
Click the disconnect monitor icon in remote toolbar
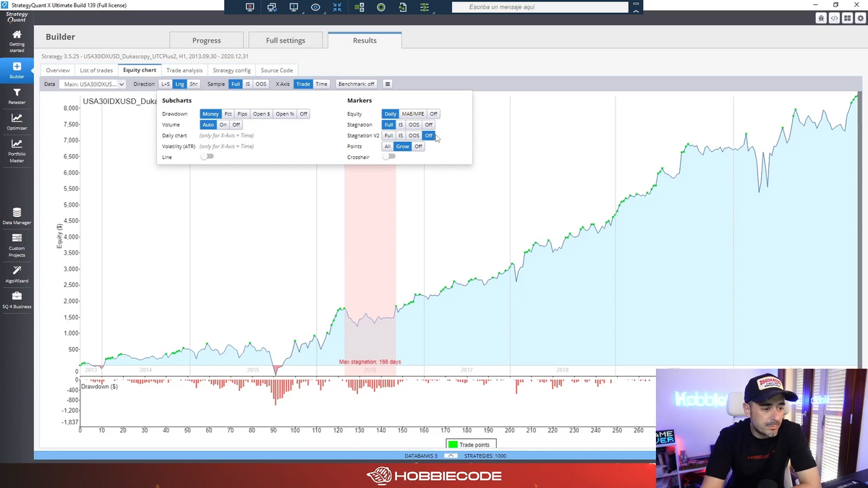pos(250,7)
